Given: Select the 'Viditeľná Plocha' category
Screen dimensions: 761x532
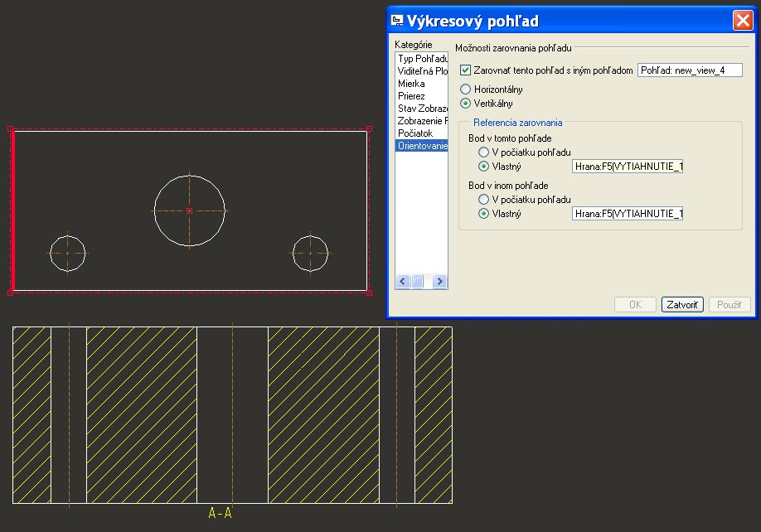Looking at the screenshot, I should click(x=422, y=71).
